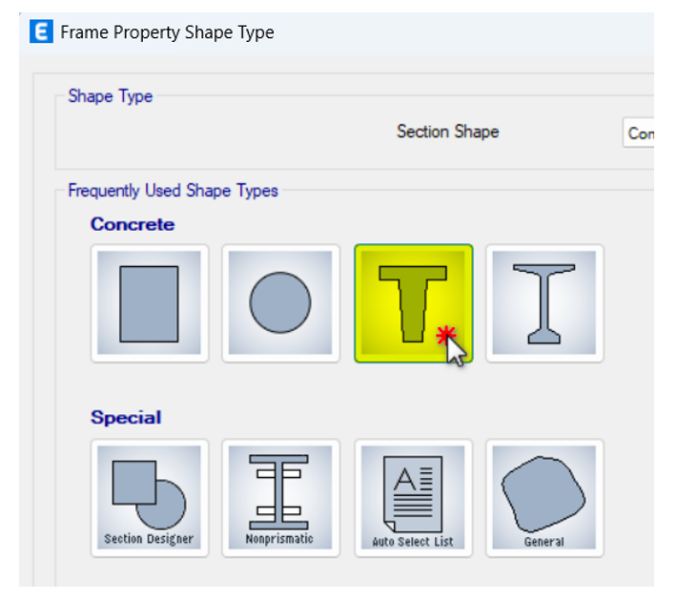Click the 'Section Shape' field label
678x600 pixels.
tap(447, 132)
